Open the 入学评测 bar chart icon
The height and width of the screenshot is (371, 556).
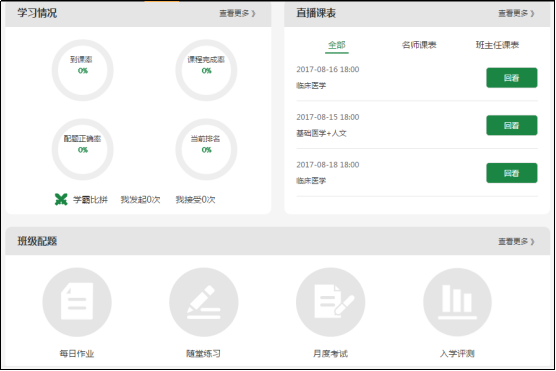coord(457,302)
